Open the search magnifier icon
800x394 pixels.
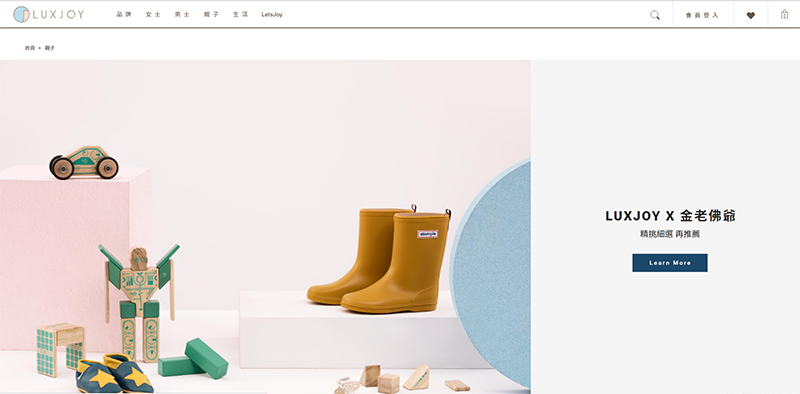point(655,15)
